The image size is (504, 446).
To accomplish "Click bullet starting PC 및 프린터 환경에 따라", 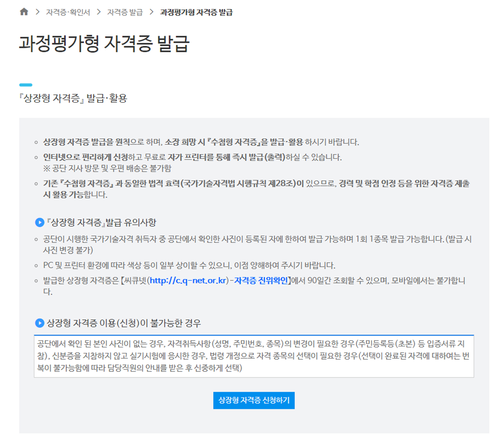I will point(189,265).
